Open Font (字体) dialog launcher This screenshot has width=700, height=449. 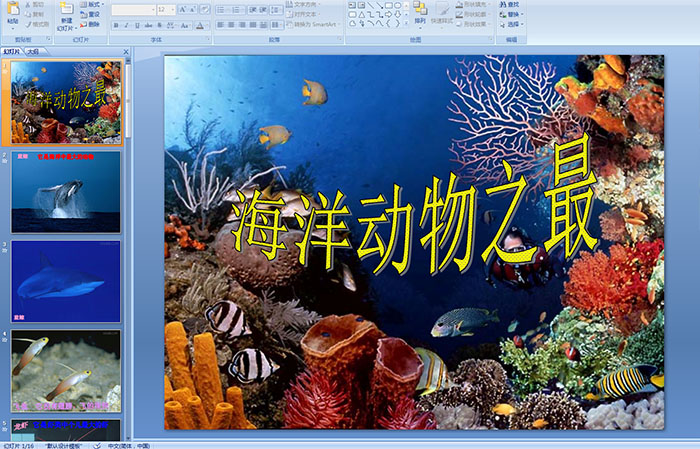(208, 39)
